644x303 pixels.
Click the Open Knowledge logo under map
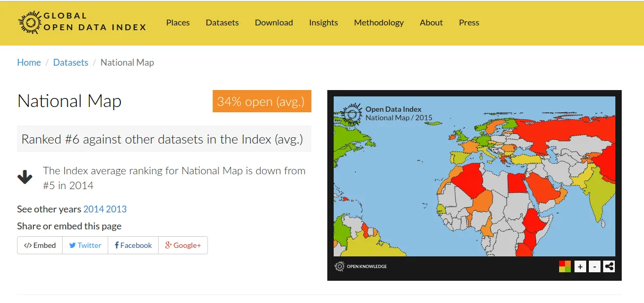click(x=361, y=266)
